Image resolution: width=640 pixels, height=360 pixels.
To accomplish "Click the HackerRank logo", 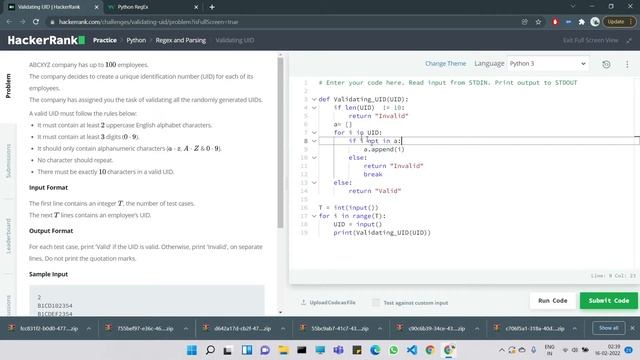I will click(x=46, y=40).
